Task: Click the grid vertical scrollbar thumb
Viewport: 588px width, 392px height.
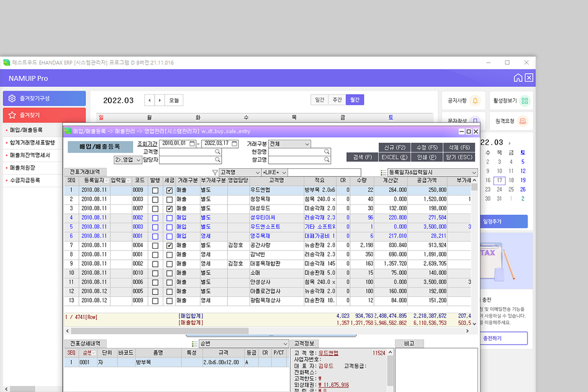Action: [474, 187]
